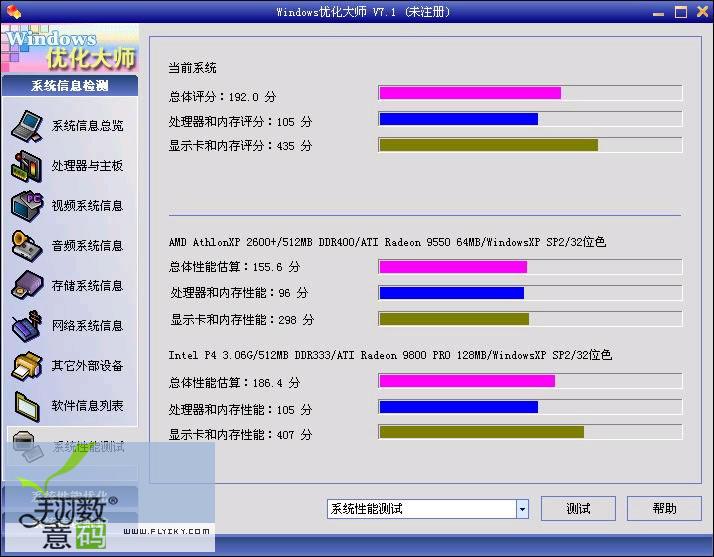Screen dimensions: 714x557
Task: Choose 软件信息列表 label in sidebar
Action: pos(87,406)
